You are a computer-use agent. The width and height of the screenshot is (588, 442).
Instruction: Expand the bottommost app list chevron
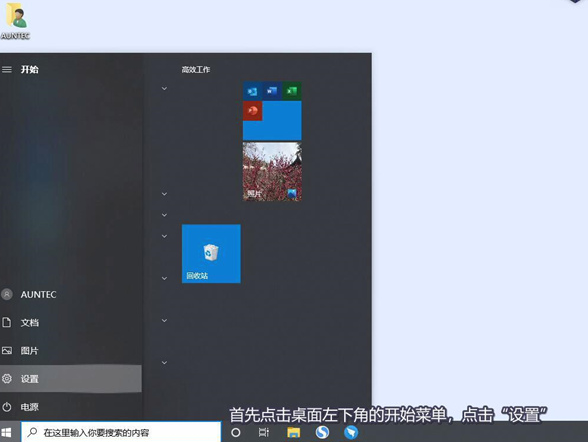(164, 363)
